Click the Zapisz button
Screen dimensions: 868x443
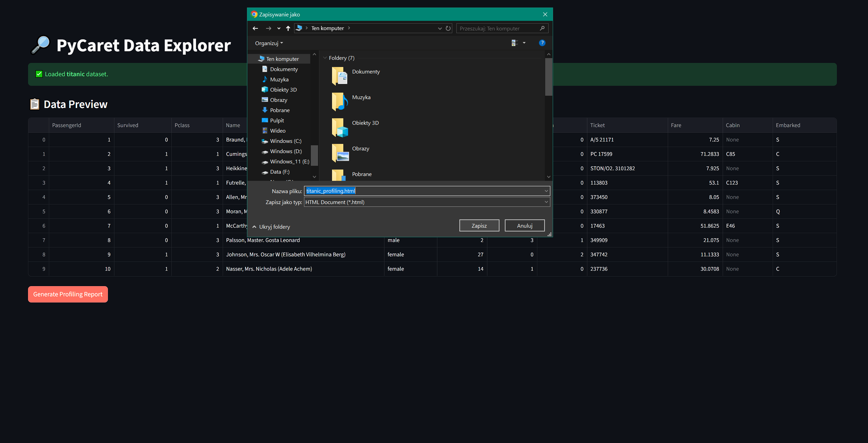pyautogui.click(x=479, y=226)
